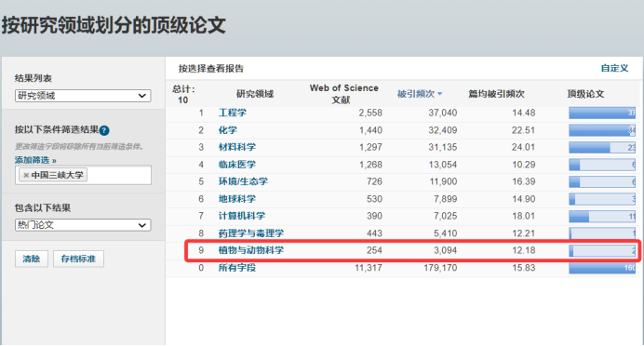
Task: Open the 自定义 link
Action: coord(614,68)
